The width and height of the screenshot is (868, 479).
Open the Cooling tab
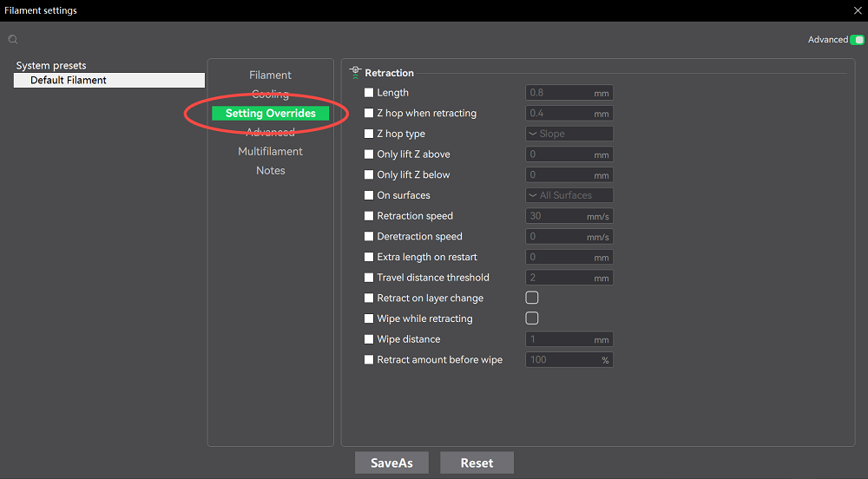[x=270, y=94]
